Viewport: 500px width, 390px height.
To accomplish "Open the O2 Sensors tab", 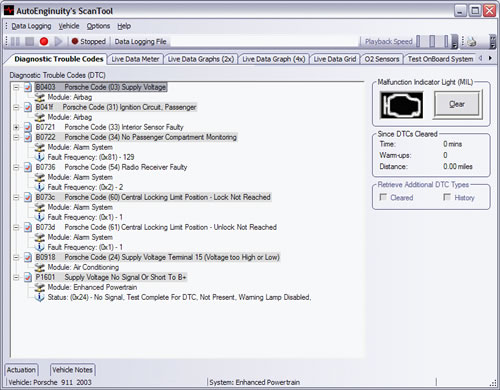I will tap(382, 59).
